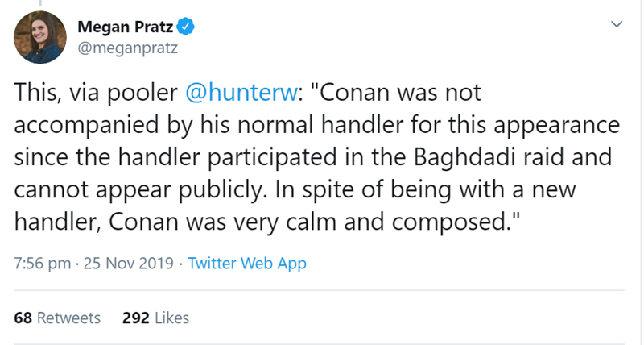Click the number 68 retweet count
Viewport: 644px width, 345px height.
pos(23,318)
